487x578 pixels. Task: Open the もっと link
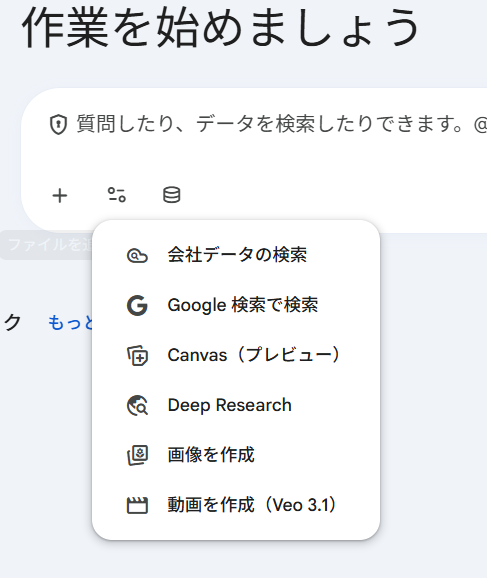70,323
